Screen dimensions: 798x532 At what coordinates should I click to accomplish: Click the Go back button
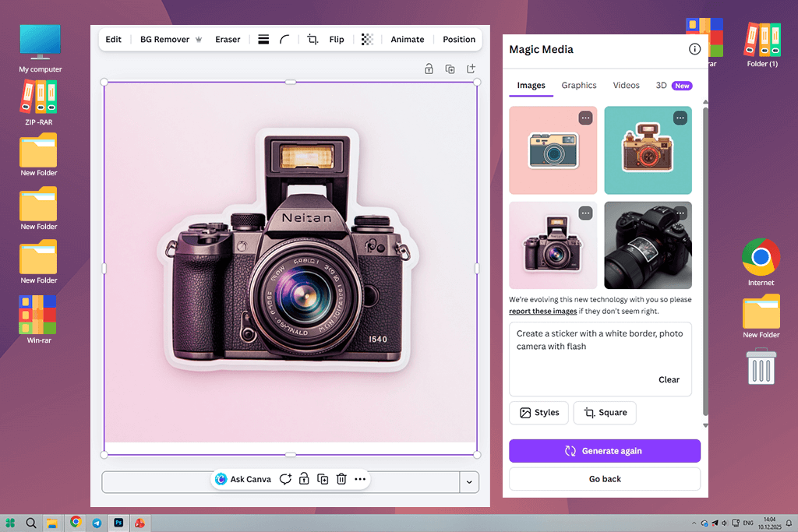(605, 478)
